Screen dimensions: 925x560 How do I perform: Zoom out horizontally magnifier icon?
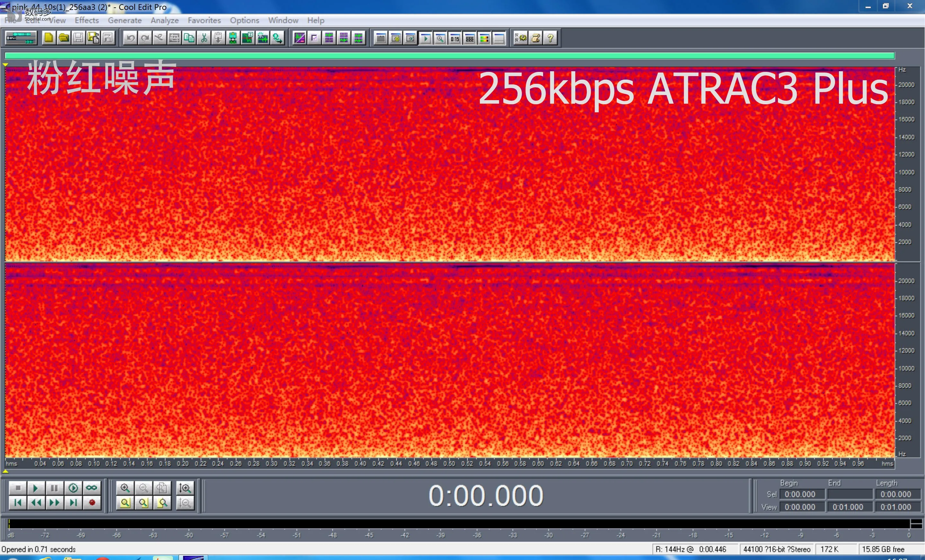(x=143, y=487)
